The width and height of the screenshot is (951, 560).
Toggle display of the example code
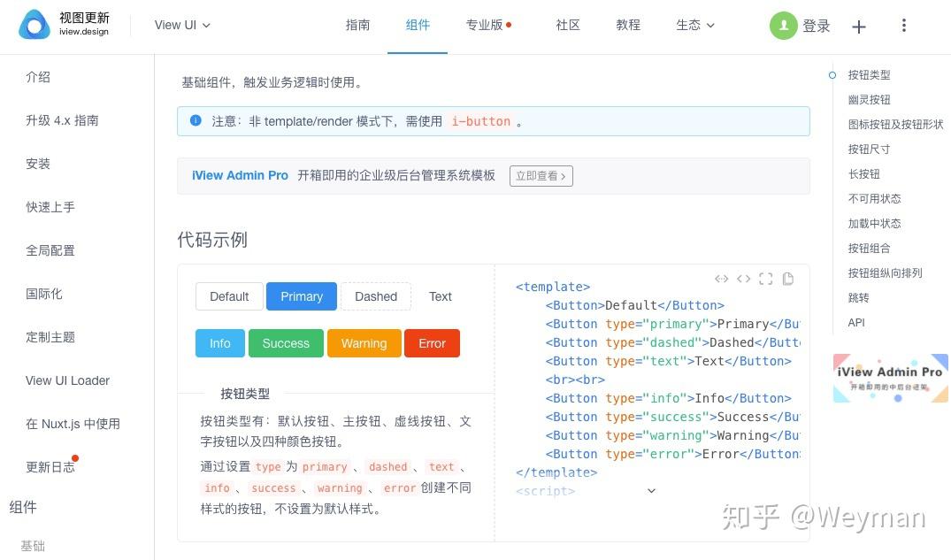pyautogui.click(x=743, y=279)
